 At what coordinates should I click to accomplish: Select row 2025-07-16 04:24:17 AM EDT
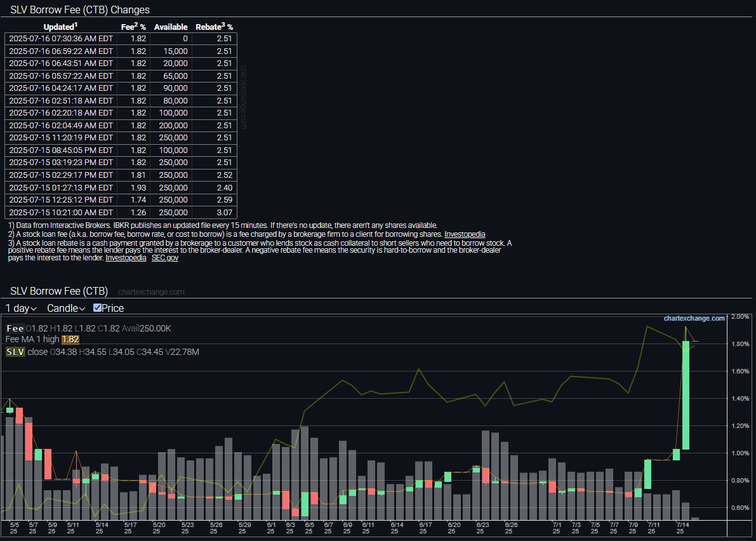[x=121, y=88]
